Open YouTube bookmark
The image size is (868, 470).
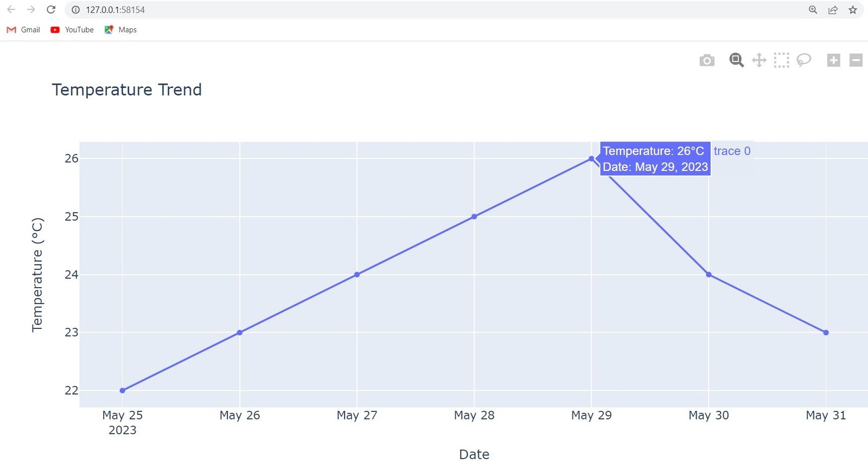click(x=72, y=30)
